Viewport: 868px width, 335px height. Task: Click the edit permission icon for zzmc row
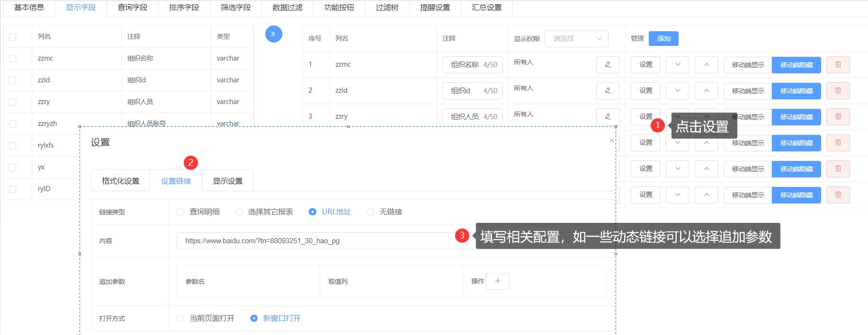[x=608, y=65]
